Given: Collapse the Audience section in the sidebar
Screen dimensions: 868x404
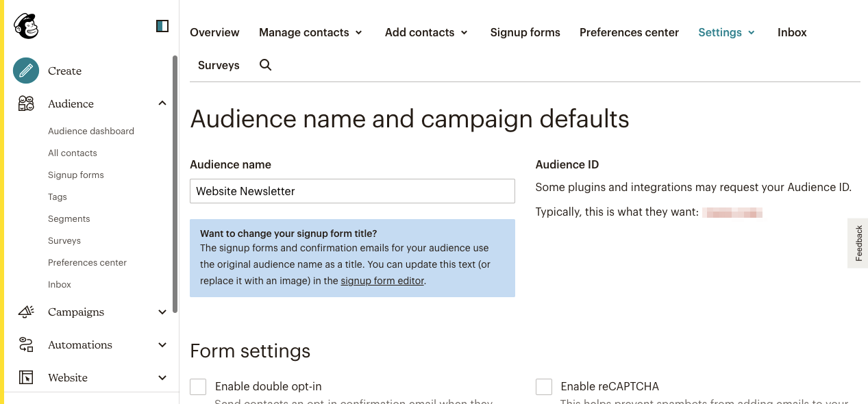Looking at the screenshot, I should pyautogui.click(x=162, y=103).
